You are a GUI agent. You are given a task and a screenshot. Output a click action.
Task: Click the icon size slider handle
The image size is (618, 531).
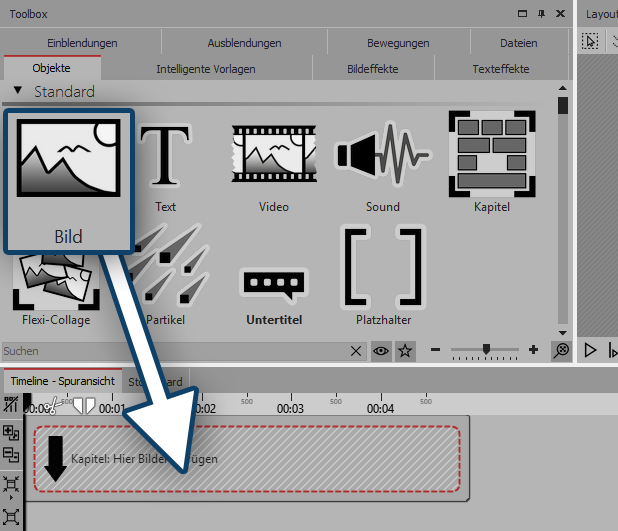pyautogui.click(x=486, y=348)
